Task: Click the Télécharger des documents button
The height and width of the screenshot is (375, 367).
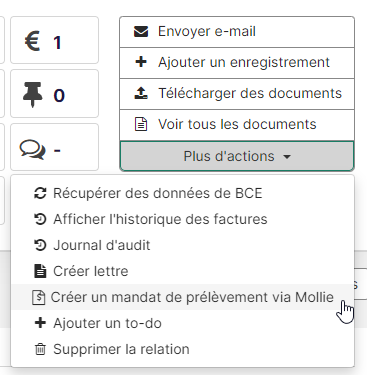Action: point(237,94)
